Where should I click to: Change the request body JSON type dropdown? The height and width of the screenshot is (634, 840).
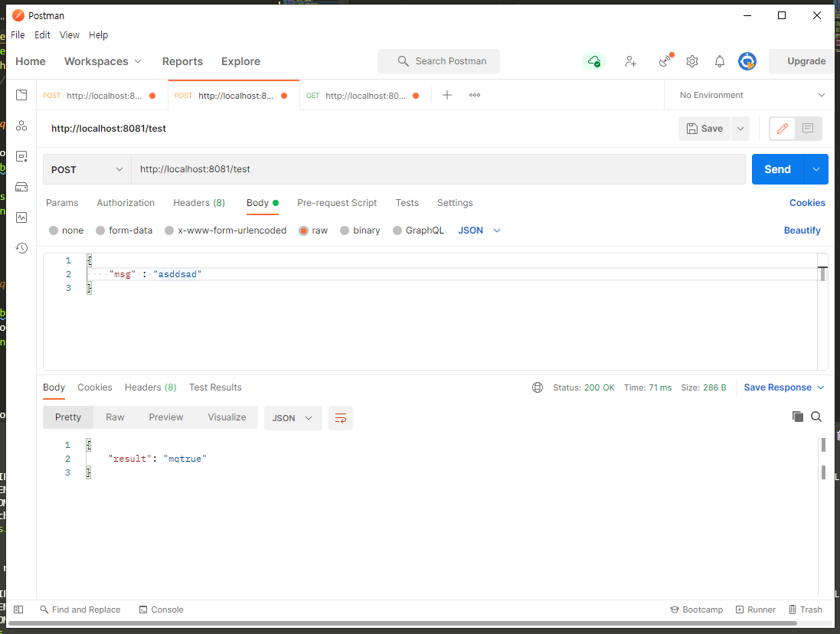point(479,230)
